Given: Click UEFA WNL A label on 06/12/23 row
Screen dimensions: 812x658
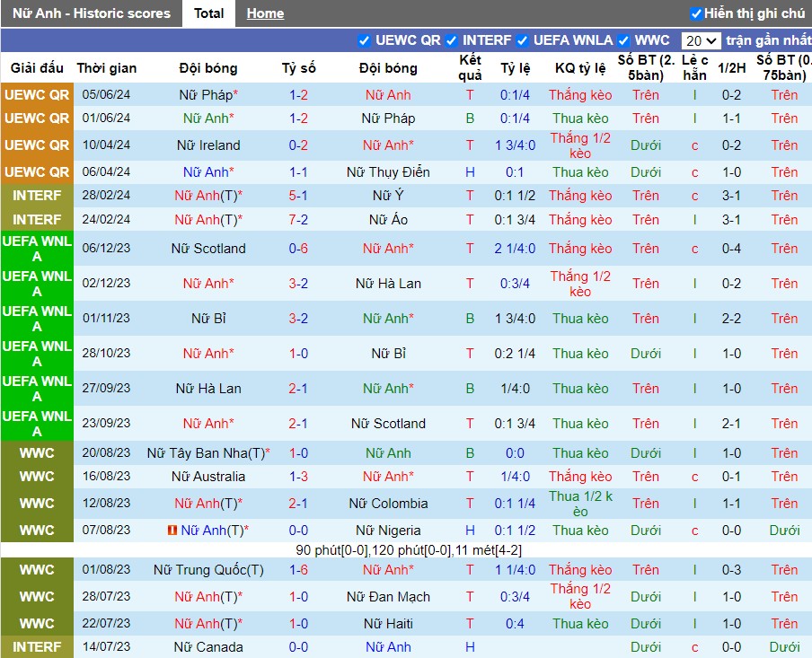Looking at the screenshot, I should pos(37,249).
